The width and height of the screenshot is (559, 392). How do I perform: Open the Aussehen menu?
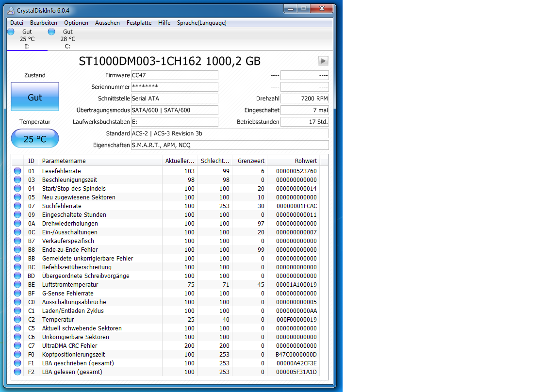[x=107, y=23]
